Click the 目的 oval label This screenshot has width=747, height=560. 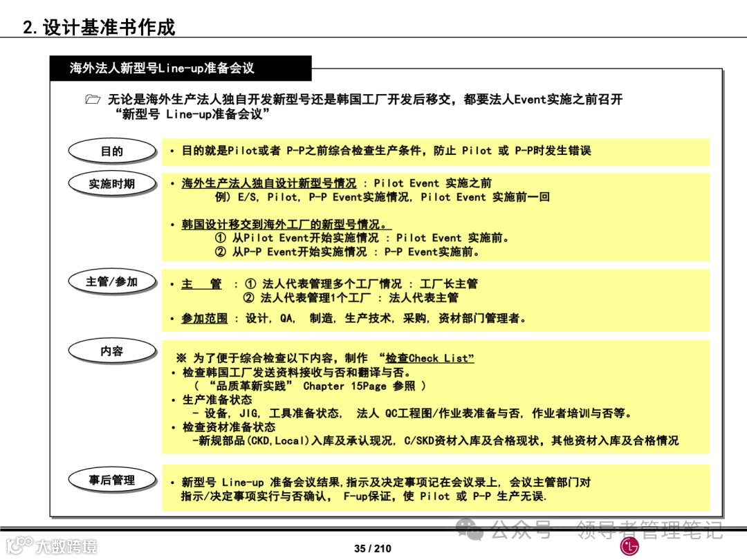112,151
